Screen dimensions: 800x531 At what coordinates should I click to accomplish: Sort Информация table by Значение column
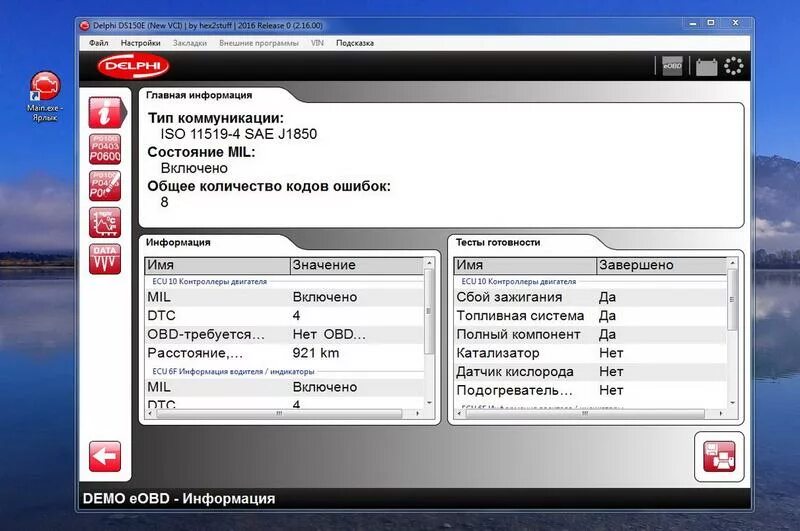(x=357, y=265)
